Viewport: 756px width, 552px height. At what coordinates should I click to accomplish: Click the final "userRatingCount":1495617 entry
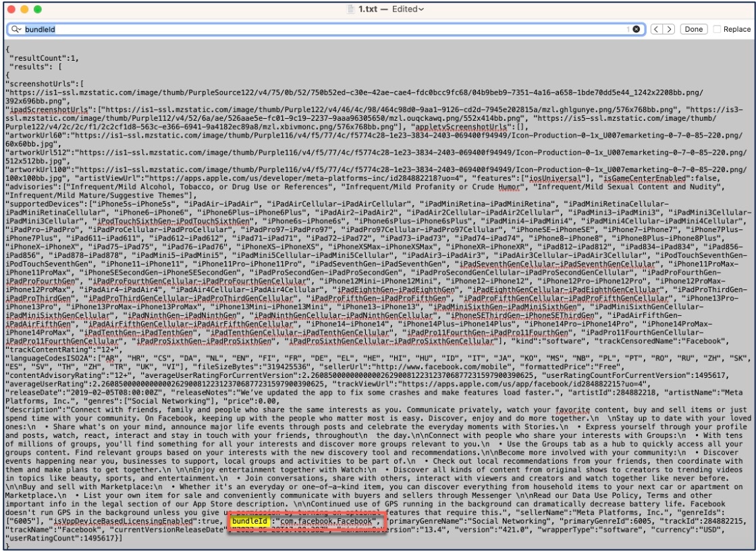60,538
